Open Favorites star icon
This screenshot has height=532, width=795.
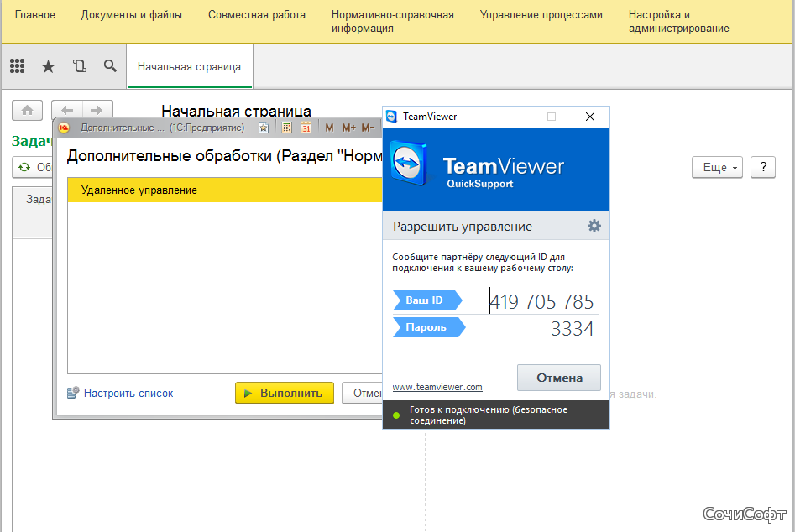(x=48, y=65)
